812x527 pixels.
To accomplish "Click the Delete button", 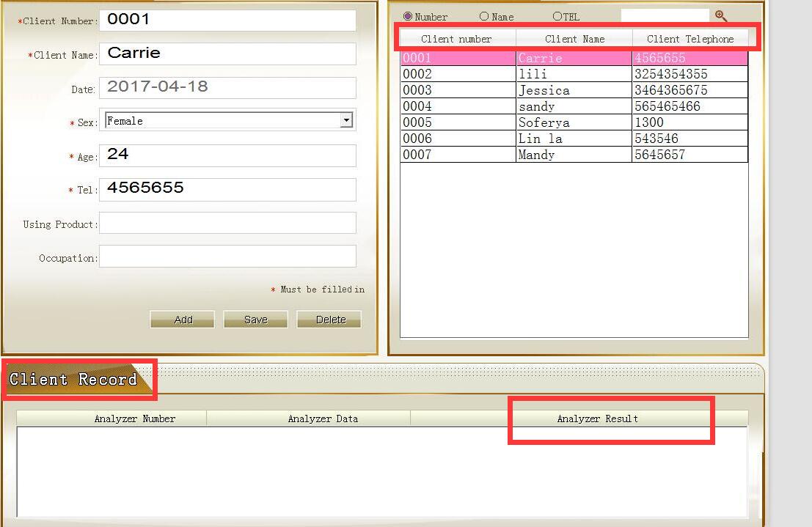I will click(x=329, y=320).
